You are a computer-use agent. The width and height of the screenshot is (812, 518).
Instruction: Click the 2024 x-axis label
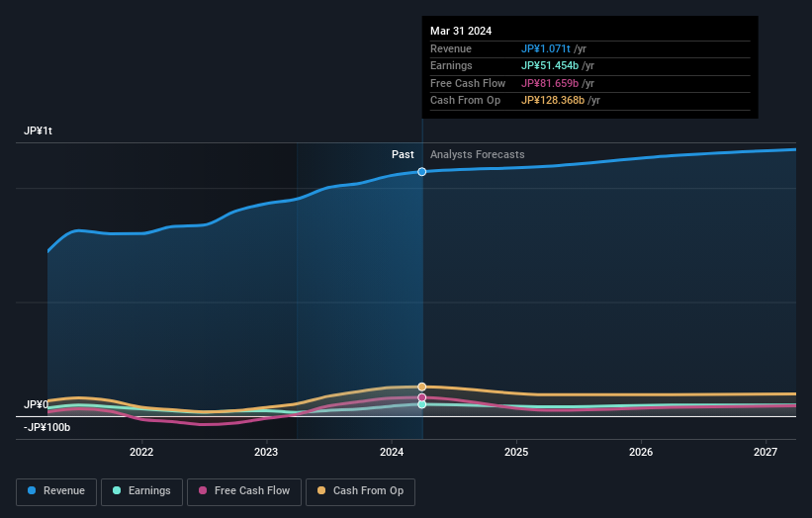[x=392, y=452]
